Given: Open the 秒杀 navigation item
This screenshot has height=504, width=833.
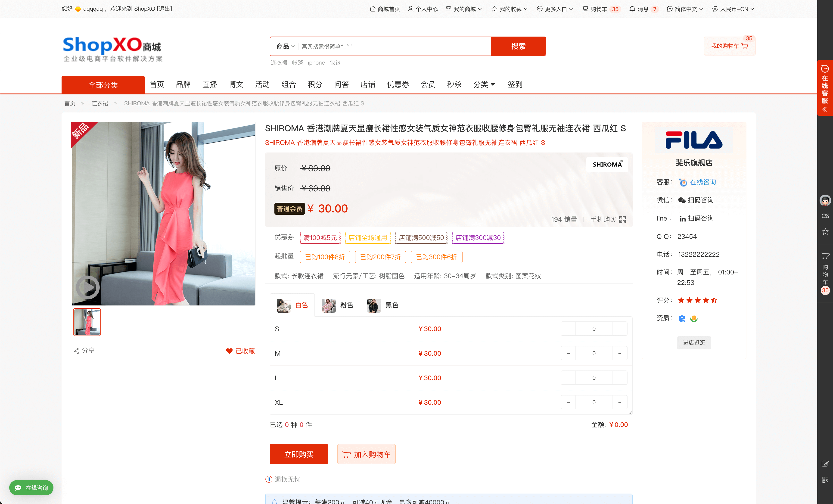Looking at the screenshot, I should [x=454, y=84].
